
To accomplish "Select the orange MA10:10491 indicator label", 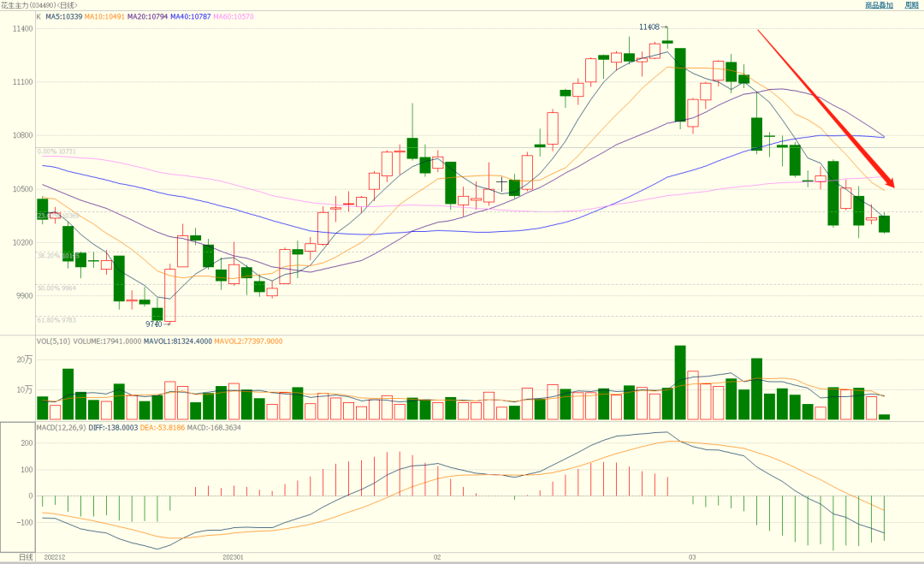I will 104,16.
